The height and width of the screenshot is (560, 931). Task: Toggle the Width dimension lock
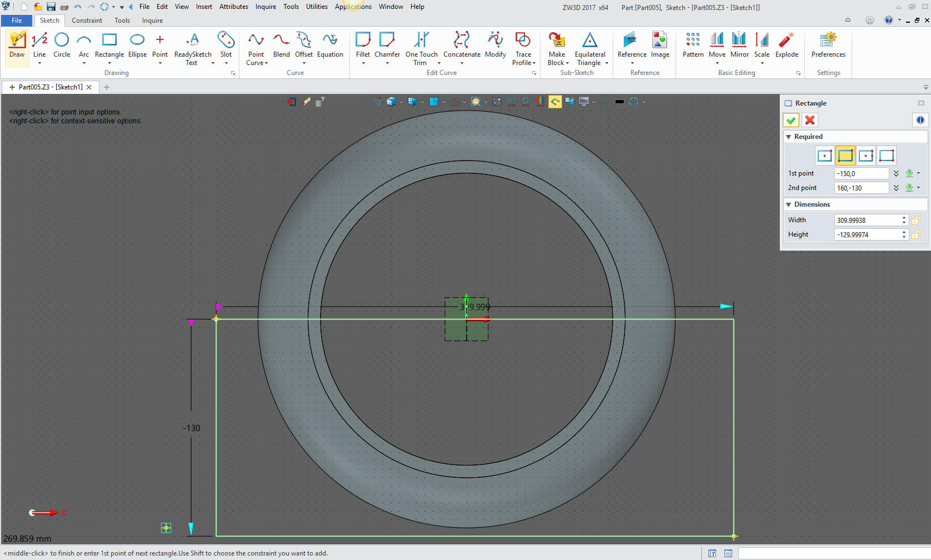(916, 220)
